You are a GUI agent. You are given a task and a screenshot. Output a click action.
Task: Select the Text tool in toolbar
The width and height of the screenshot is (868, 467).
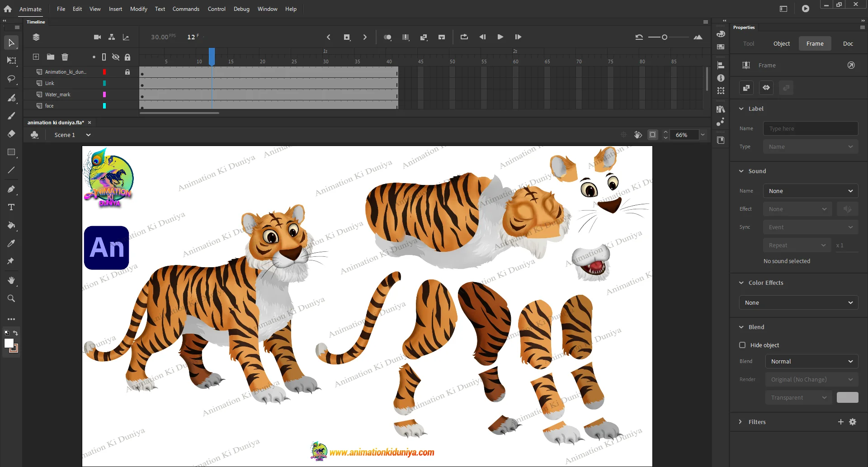click(11, 207)
